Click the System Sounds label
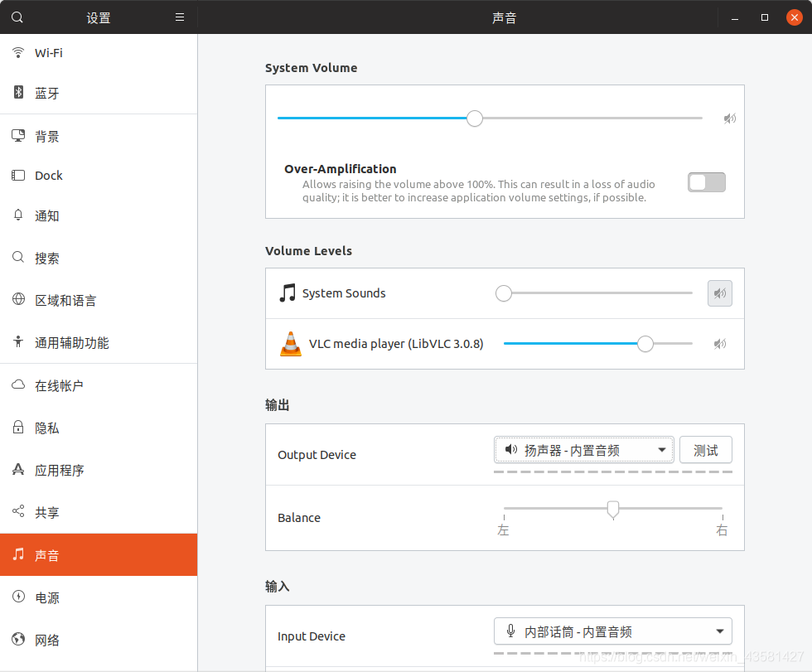Image resolution: width=812 pixels, height=672 pixels. [344, 293]
